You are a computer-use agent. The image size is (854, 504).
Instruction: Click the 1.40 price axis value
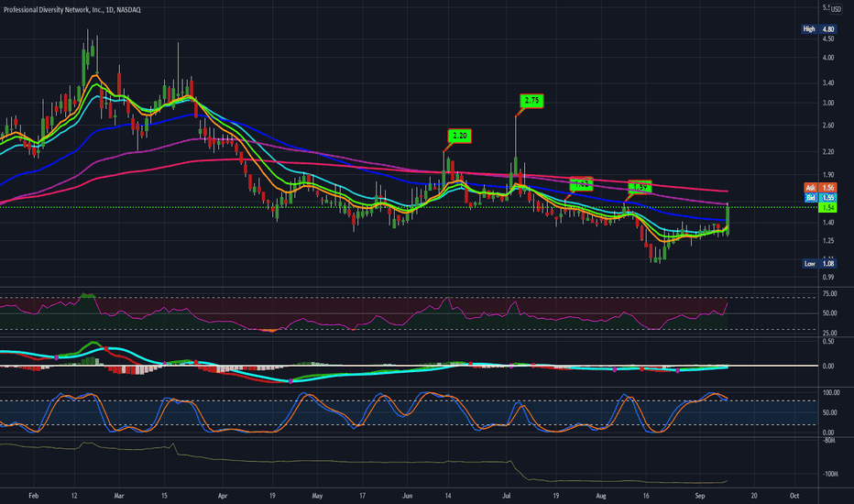pos(828,223)
